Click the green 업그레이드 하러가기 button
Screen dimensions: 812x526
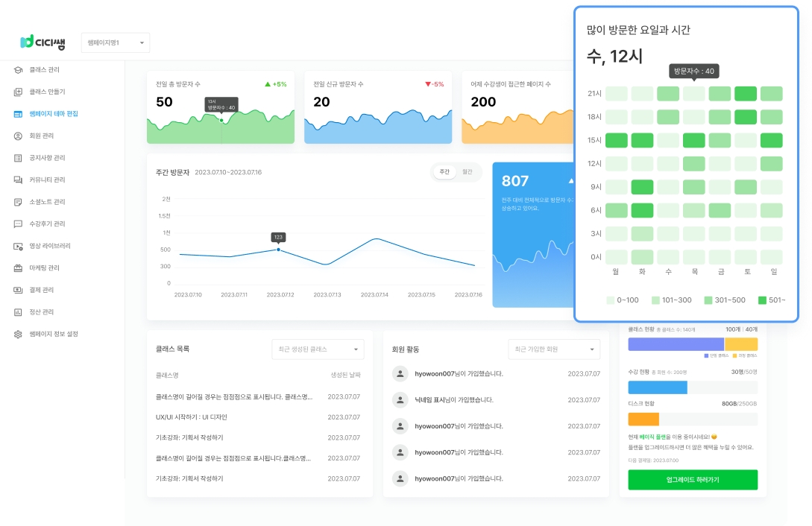pyautogui.click(x=693, y=480)
